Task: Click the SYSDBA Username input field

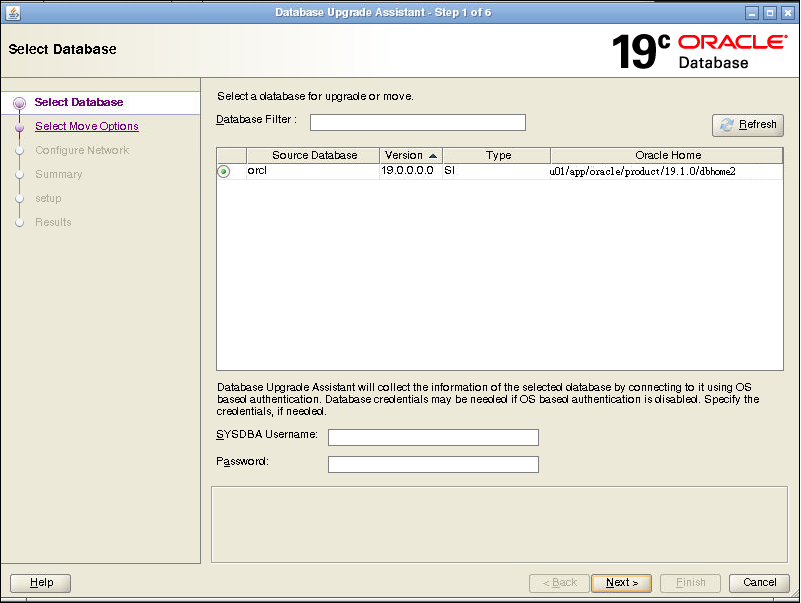Action: [433, 437]
